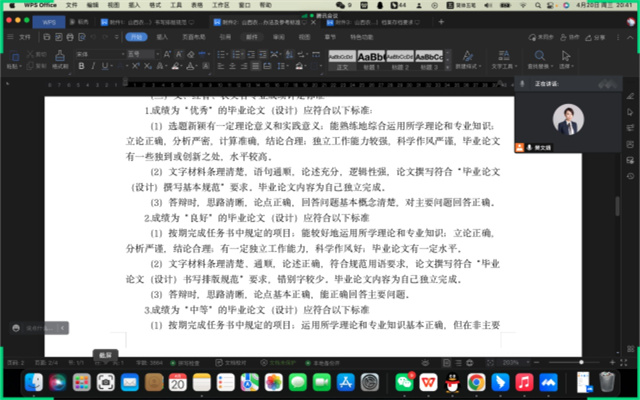This screenshot has width=640, height=400.
Task: Save the document using the toolbar save icon
Action: point(47,37)
